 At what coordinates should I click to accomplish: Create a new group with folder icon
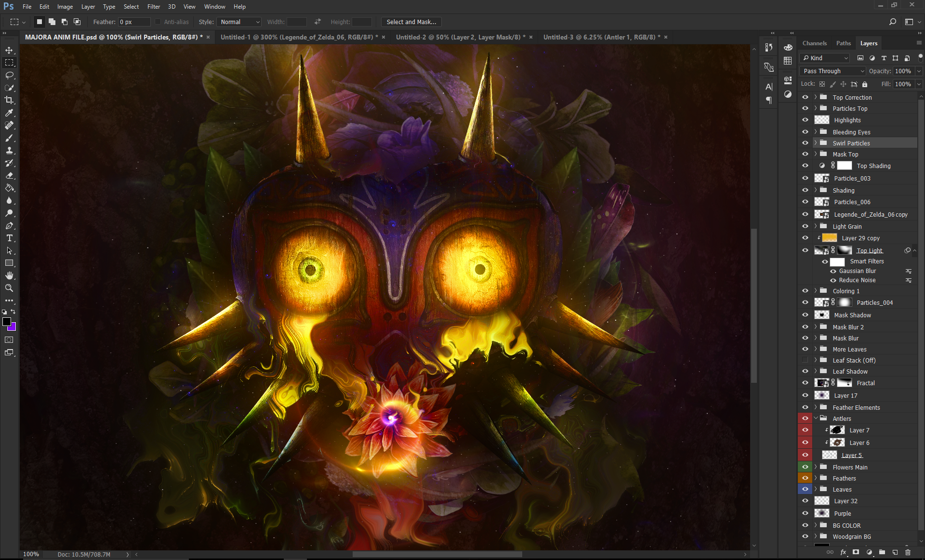882,552
